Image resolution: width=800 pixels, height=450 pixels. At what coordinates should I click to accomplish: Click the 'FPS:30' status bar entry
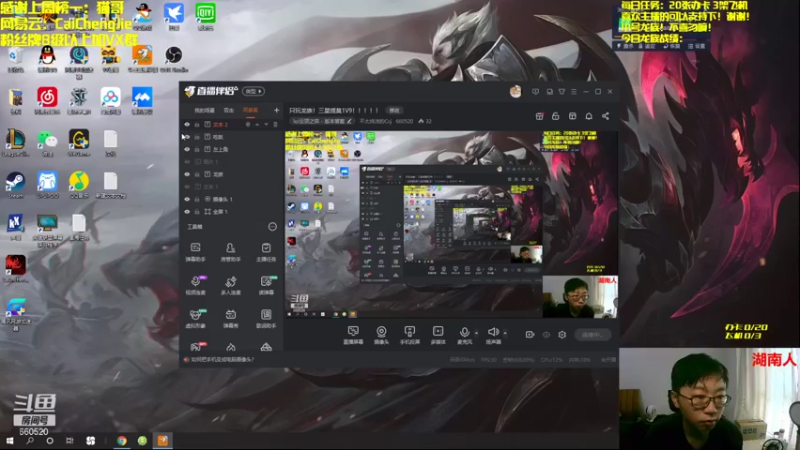[x=488, y=360]
